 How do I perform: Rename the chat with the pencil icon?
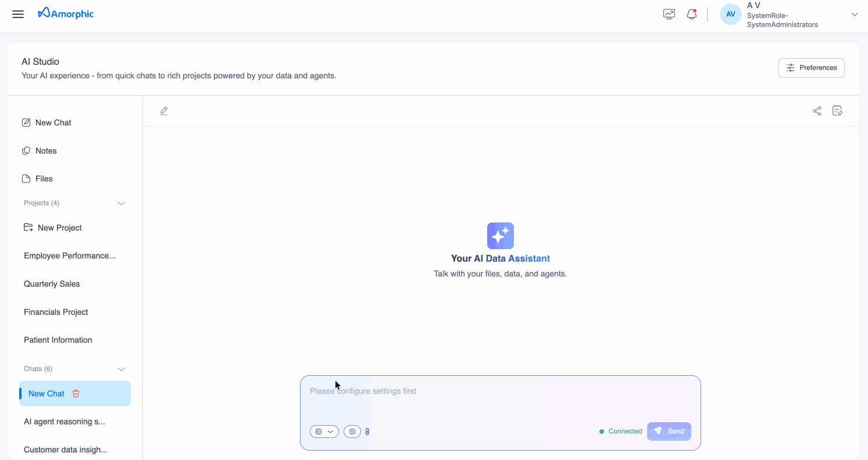[x=164, y=110]
